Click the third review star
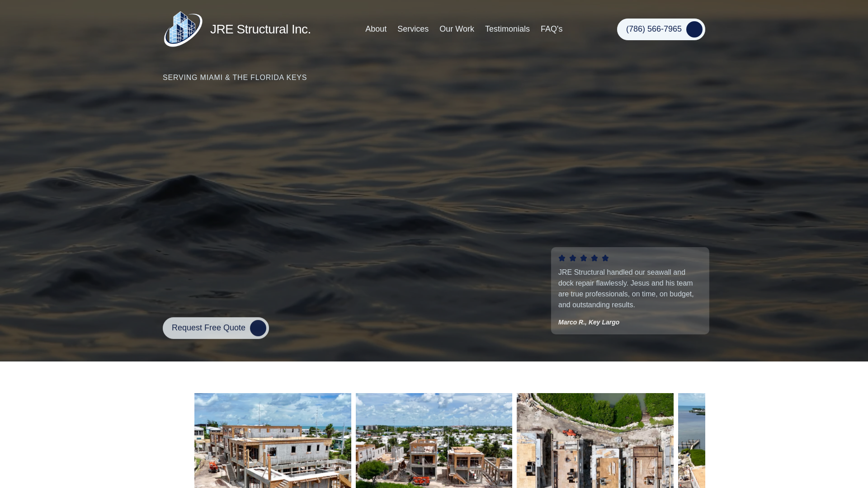 coord(584,258)
